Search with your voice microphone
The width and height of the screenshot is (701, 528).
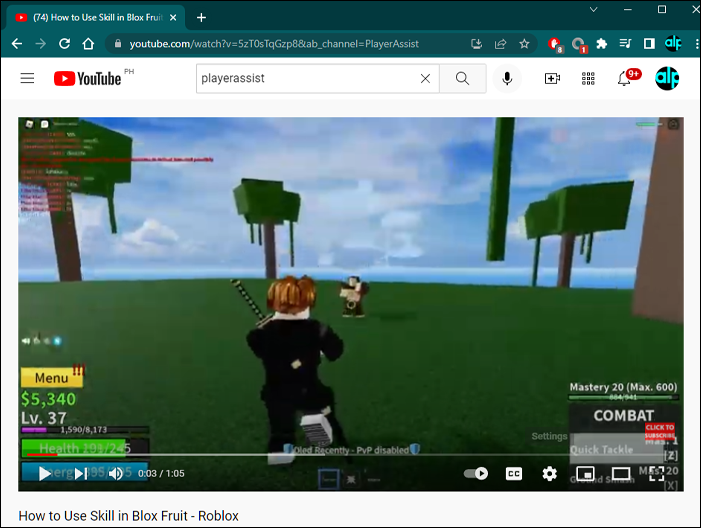(507, 79)
